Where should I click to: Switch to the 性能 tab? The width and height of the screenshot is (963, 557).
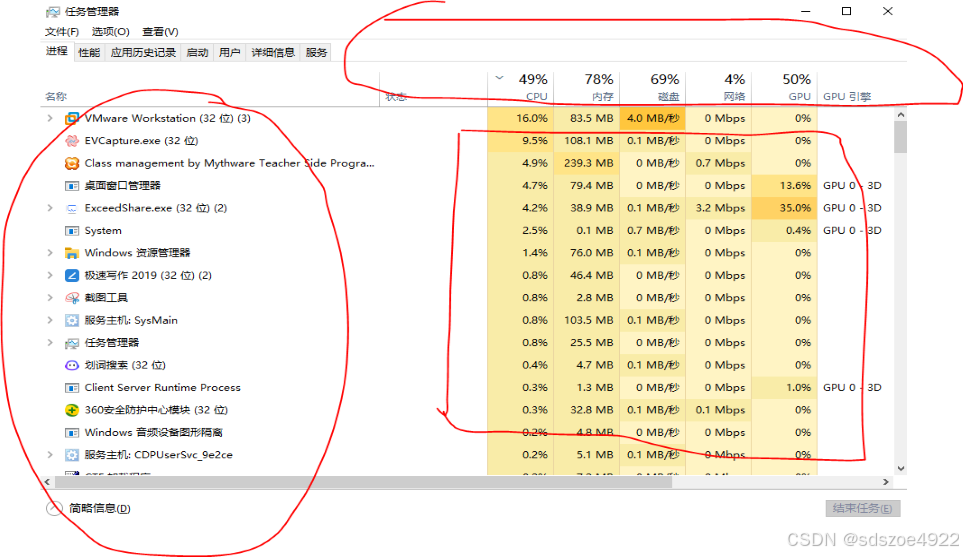point(89,53)
